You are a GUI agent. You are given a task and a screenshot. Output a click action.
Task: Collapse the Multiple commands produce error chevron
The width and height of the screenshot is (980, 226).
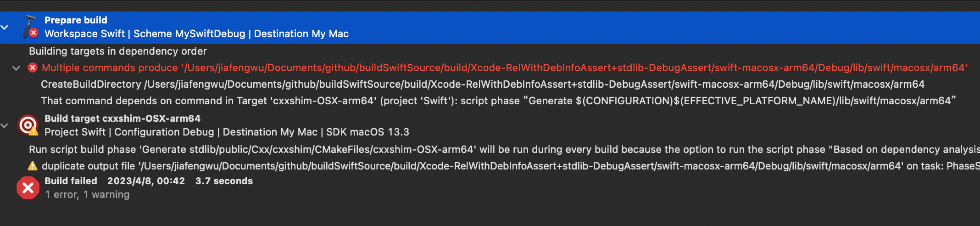tap(16, 68)
